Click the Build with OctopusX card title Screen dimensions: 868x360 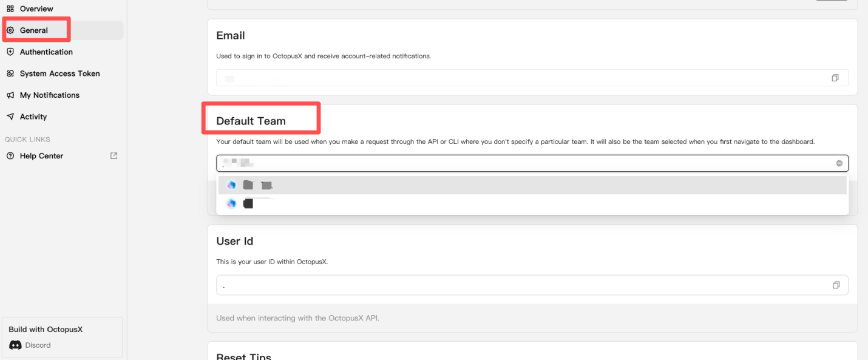(x=46, y=330)
